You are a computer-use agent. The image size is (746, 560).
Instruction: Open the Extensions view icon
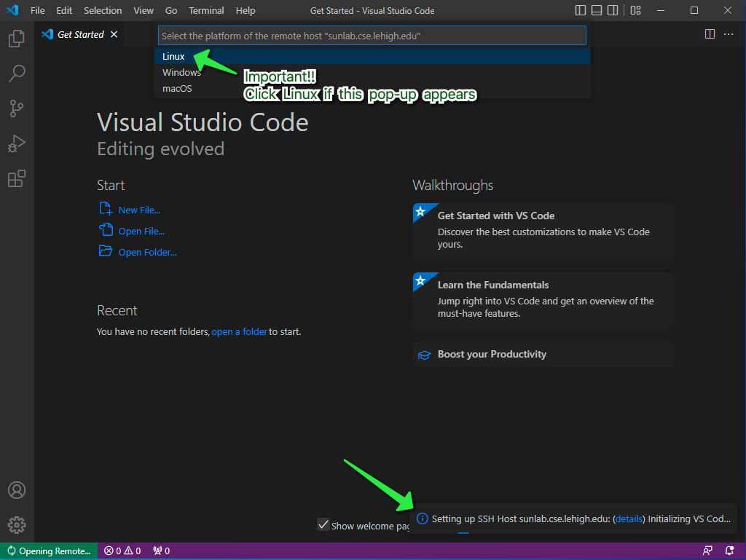tap(17, 178)
